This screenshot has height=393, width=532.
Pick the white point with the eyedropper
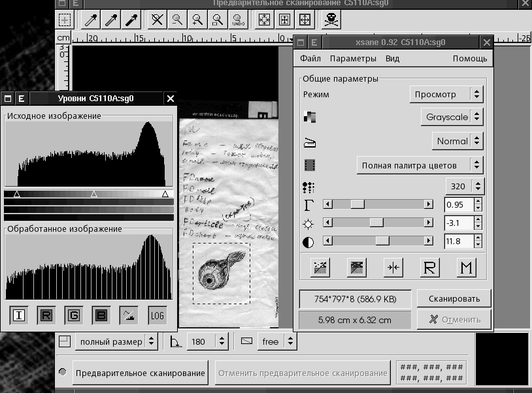point(91,20)
